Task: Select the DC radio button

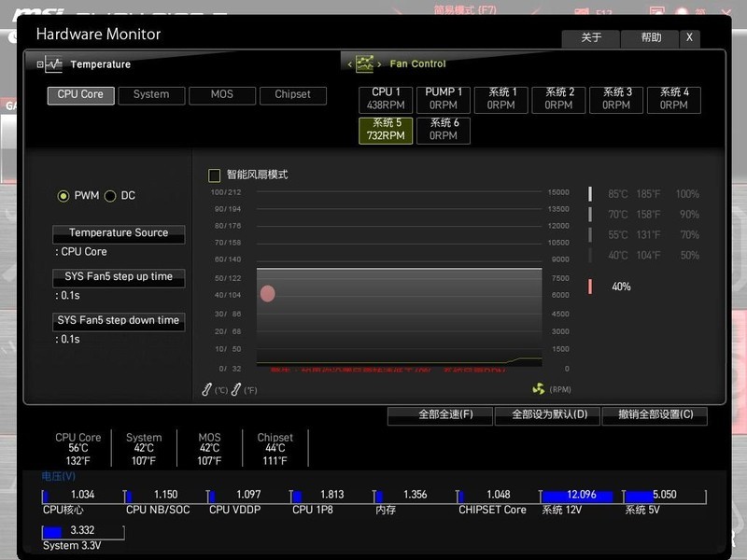Action: click(x=110, y=196)
